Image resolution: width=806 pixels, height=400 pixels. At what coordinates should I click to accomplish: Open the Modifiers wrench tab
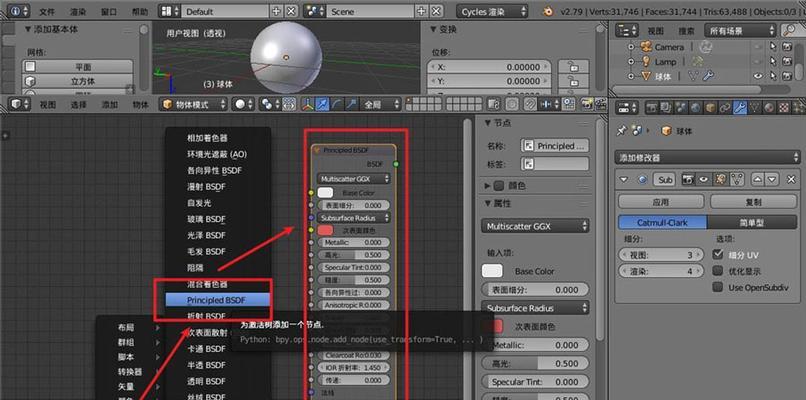pos(740,108)
